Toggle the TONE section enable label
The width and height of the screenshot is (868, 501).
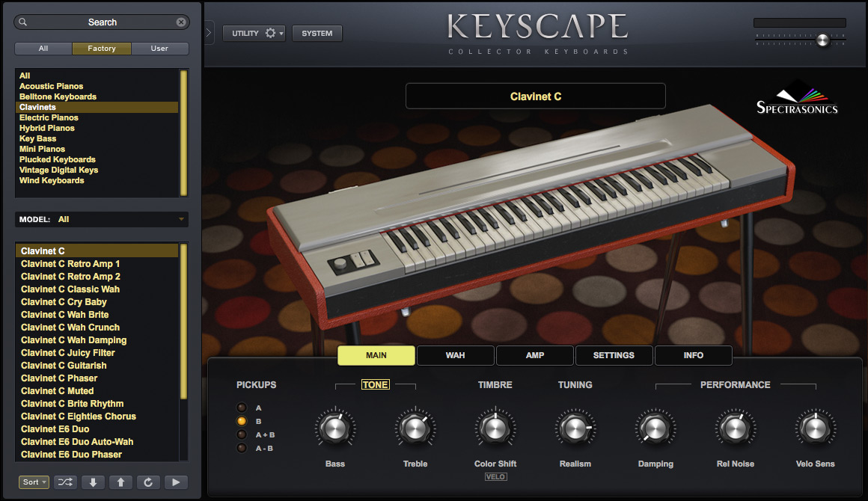click(x=376, y=384)
